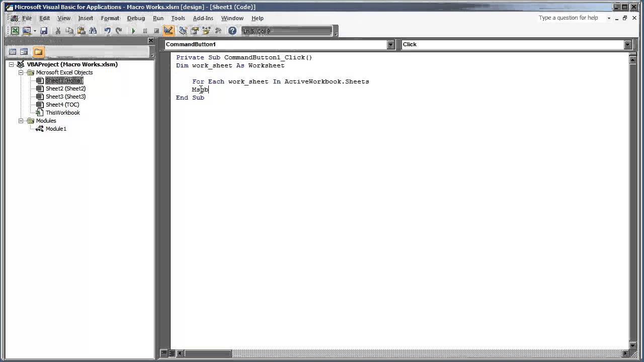The image size is (644, 362).
Task: Run the macro with green play icon
Action: (133, 31)
